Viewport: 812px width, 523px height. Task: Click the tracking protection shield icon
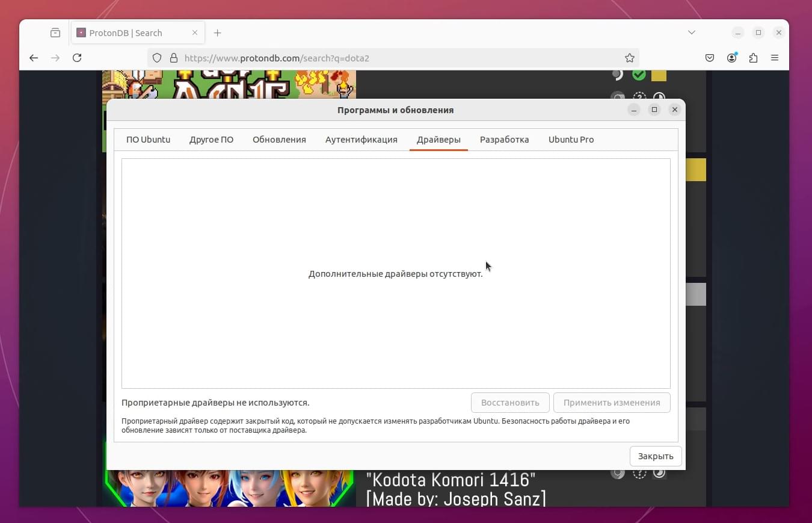[157, 58]
